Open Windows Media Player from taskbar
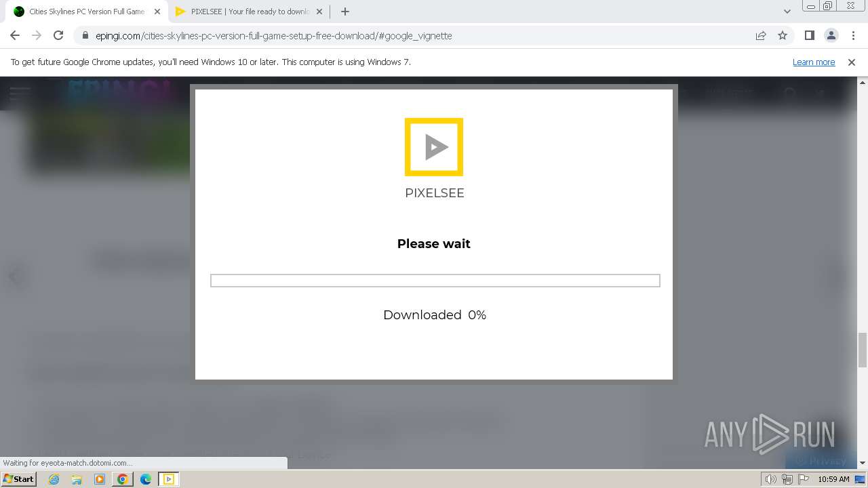The width and height of the screenshot is (868, 488). pos(100,479)
